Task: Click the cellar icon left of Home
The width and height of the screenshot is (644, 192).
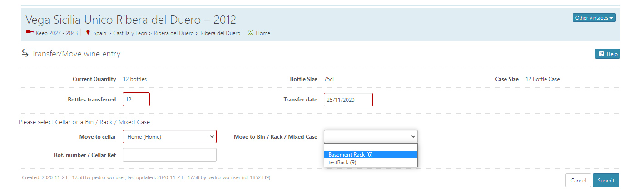Action: coord(251,33)
